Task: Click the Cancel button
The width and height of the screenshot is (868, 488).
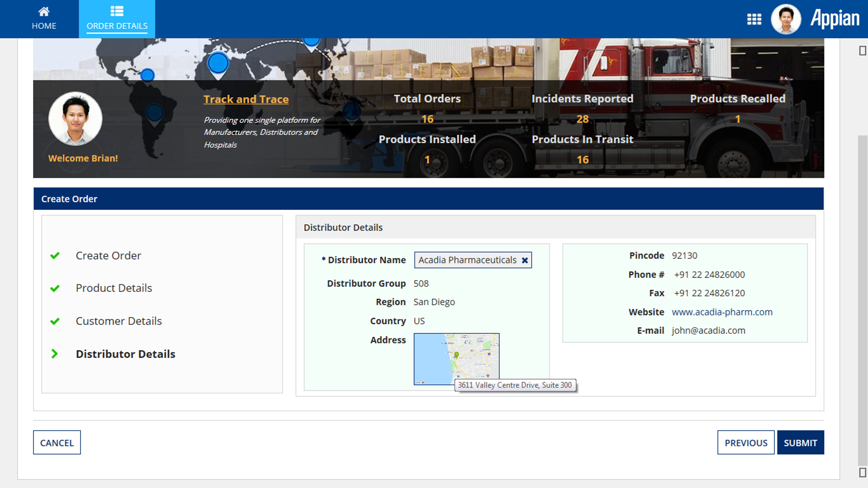Action: click(x=57, y=443)
